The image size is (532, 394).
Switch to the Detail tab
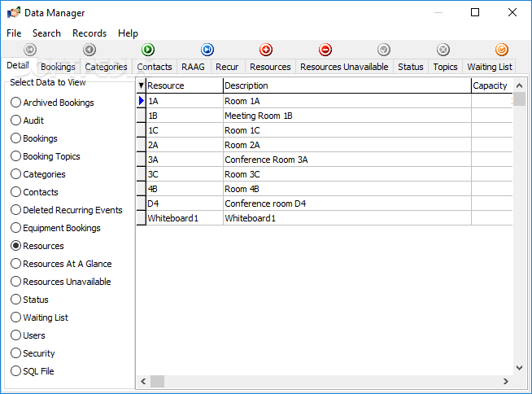point(18,65)
